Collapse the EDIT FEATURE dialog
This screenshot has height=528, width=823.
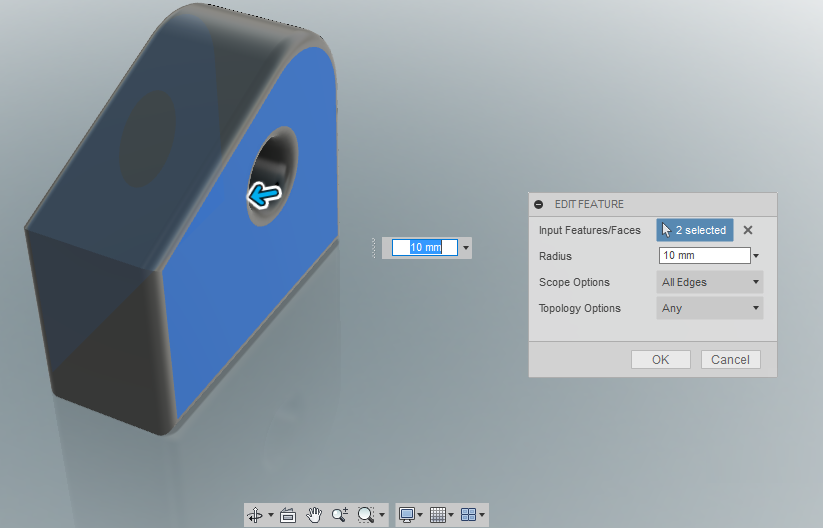[x=539, y=204]
